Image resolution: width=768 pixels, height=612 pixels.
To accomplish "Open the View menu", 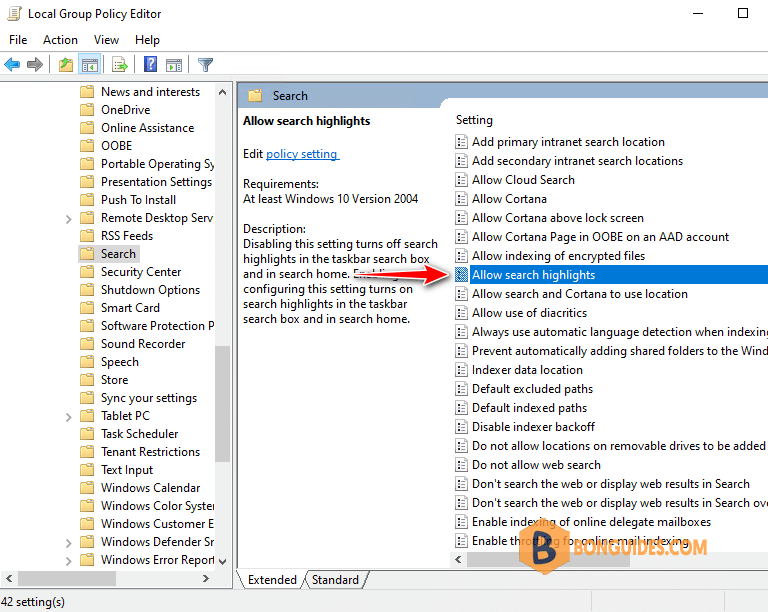I will (106, 40).
